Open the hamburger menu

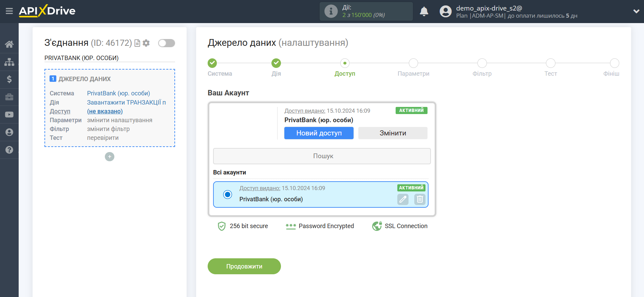(9, 11)
